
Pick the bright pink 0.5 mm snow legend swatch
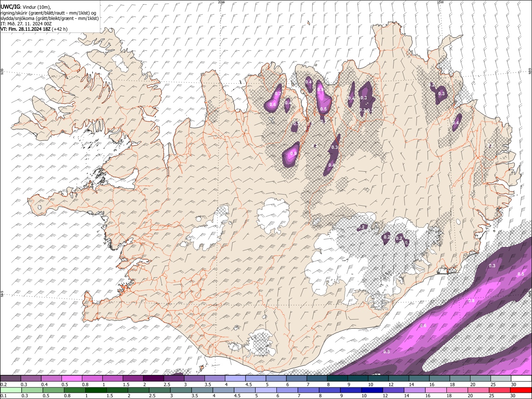point(72,378)
